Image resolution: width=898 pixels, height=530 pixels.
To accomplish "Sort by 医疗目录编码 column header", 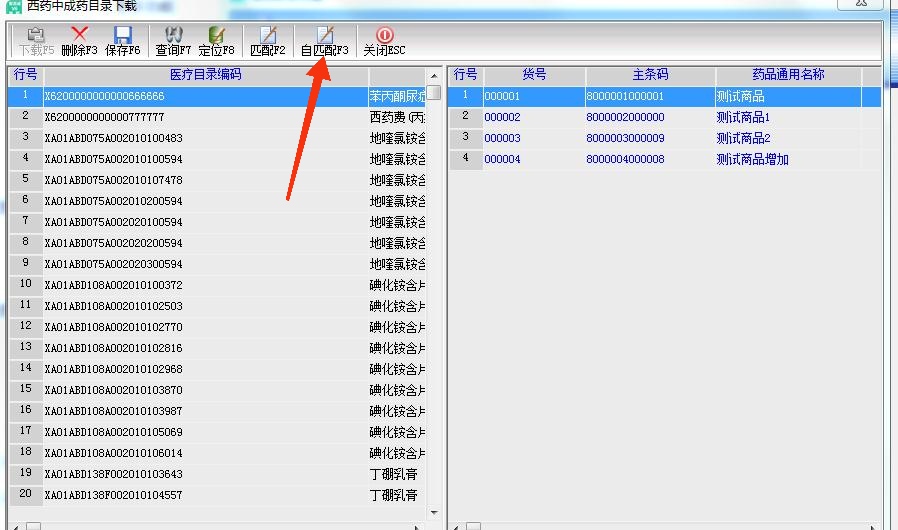I will (206, 75).
